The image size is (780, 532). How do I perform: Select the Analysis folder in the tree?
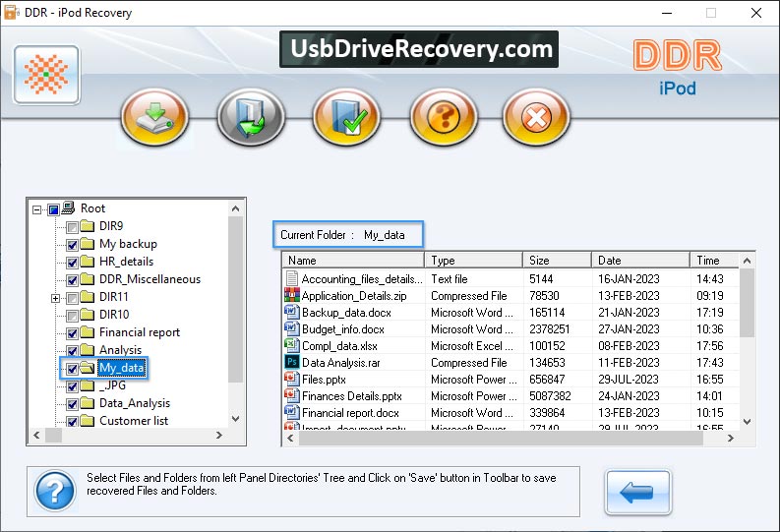[x=120, y=350]
